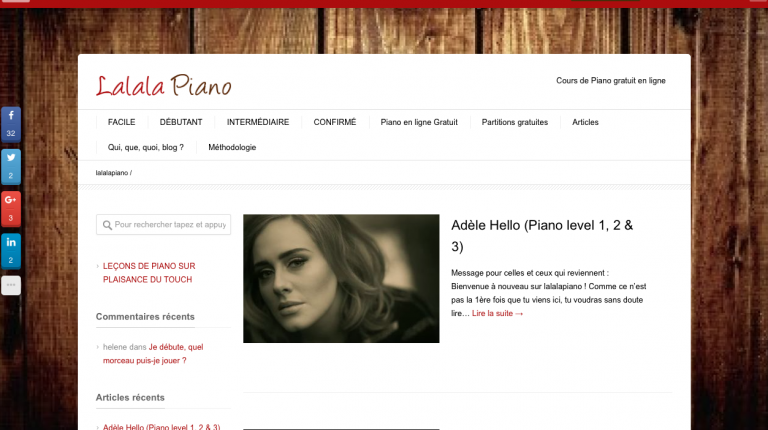
Task: Open Leçons de piano sur Plaisance du Touch
Action: point(149,273)
